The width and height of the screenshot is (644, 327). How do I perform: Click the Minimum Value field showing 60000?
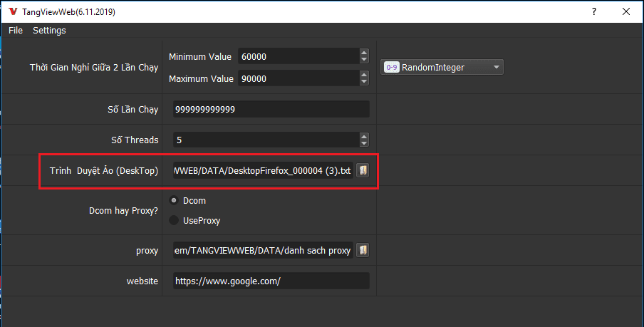(298, 56)
